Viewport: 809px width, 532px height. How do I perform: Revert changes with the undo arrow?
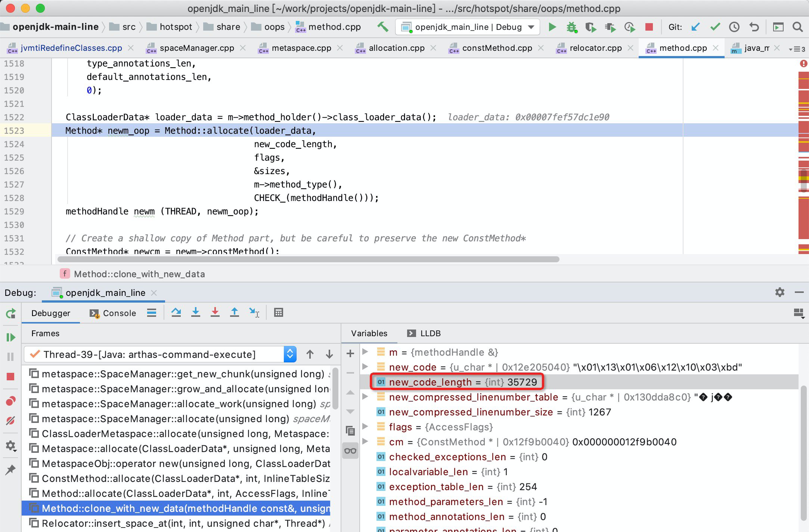coord(754,27)
